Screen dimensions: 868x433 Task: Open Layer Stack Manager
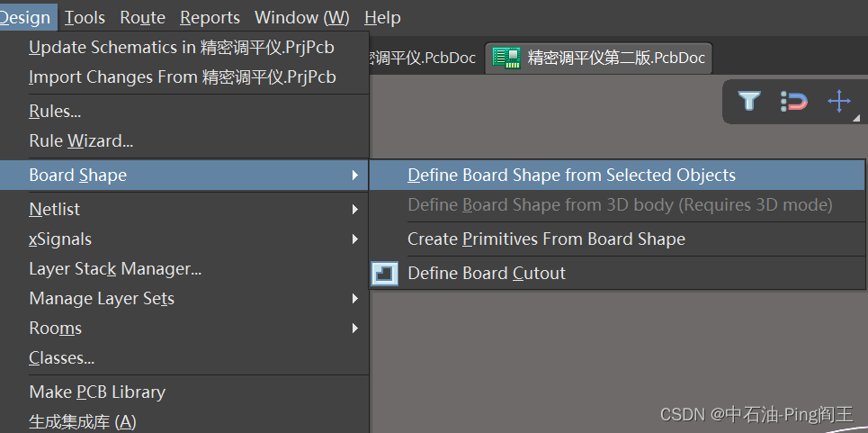115,269
